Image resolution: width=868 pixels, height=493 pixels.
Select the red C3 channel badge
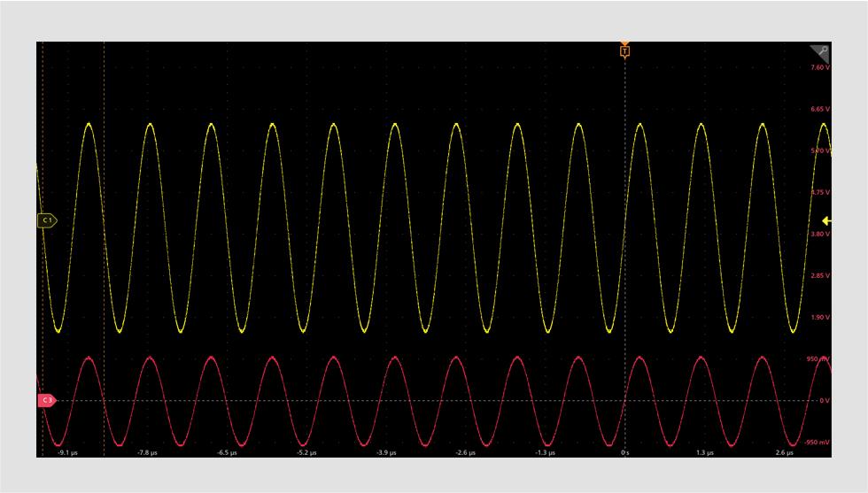coord(47,401)
